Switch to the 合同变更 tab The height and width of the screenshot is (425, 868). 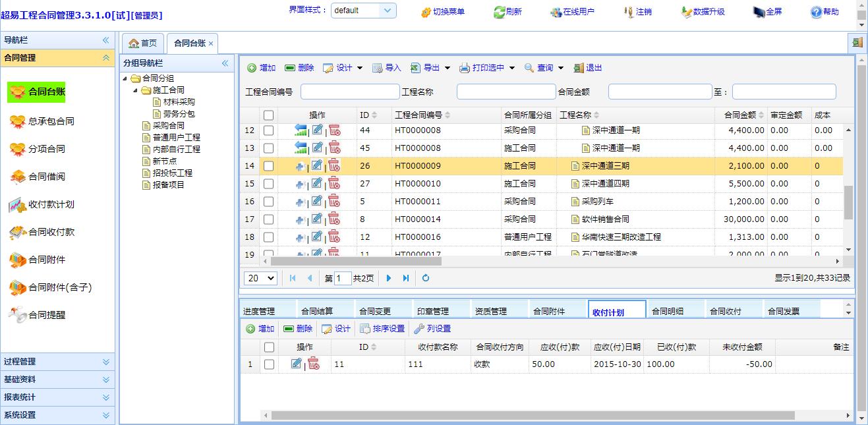coord(374,311)
